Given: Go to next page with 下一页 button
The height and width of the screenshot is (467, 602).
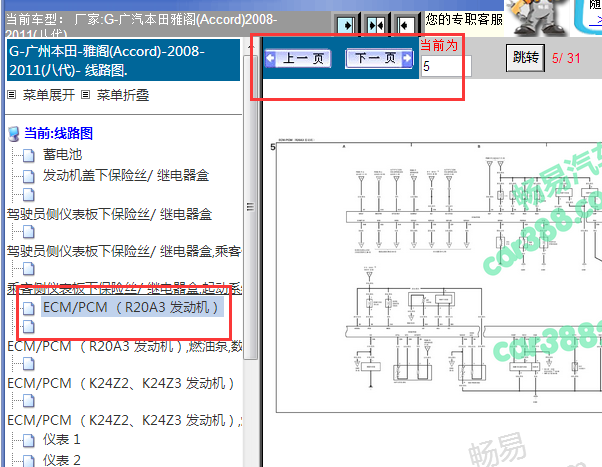Looking at the screenshot, I should [x=379, y=58].
